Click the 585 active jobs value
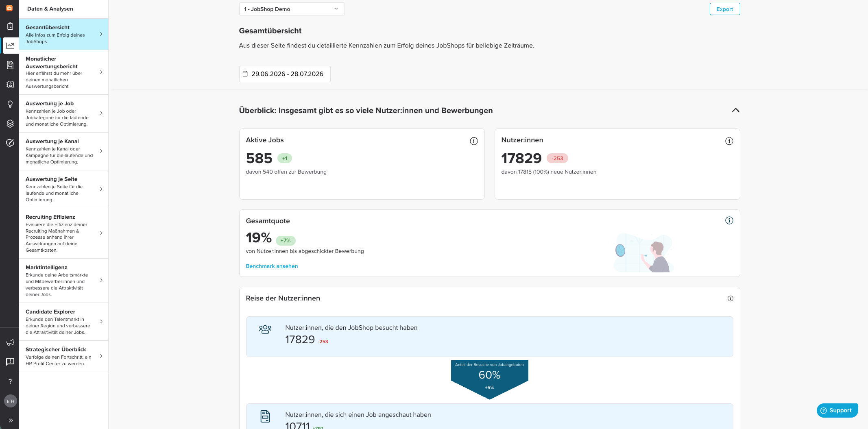Screen dimensions: 868x429 click(259, 158)
